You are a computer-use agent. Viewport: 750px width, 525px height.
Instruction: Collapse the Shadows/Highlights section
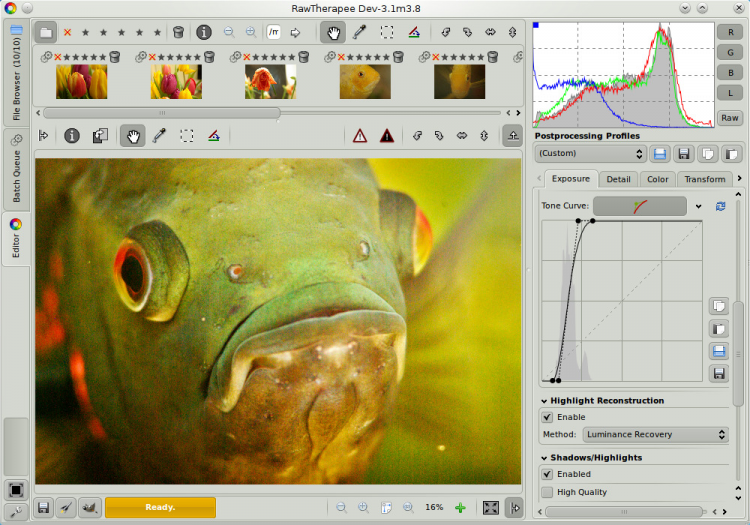click(x=544, y=458)
